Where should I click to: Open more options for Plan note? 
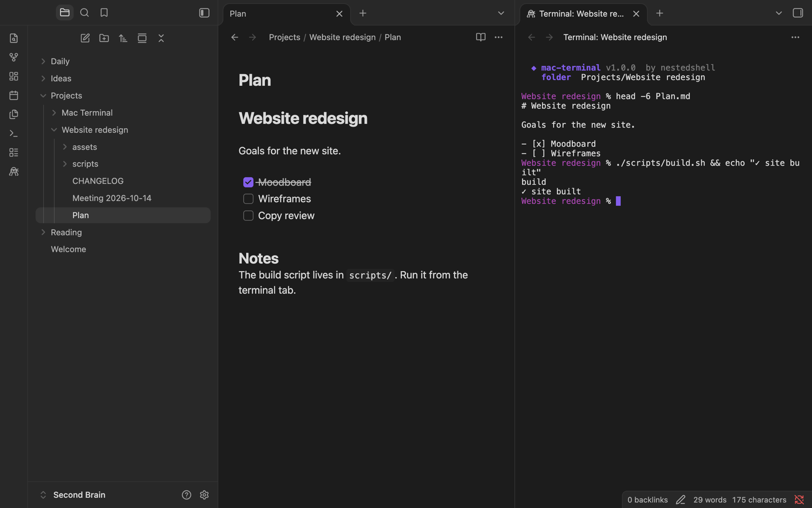click(x=499, y=37)
